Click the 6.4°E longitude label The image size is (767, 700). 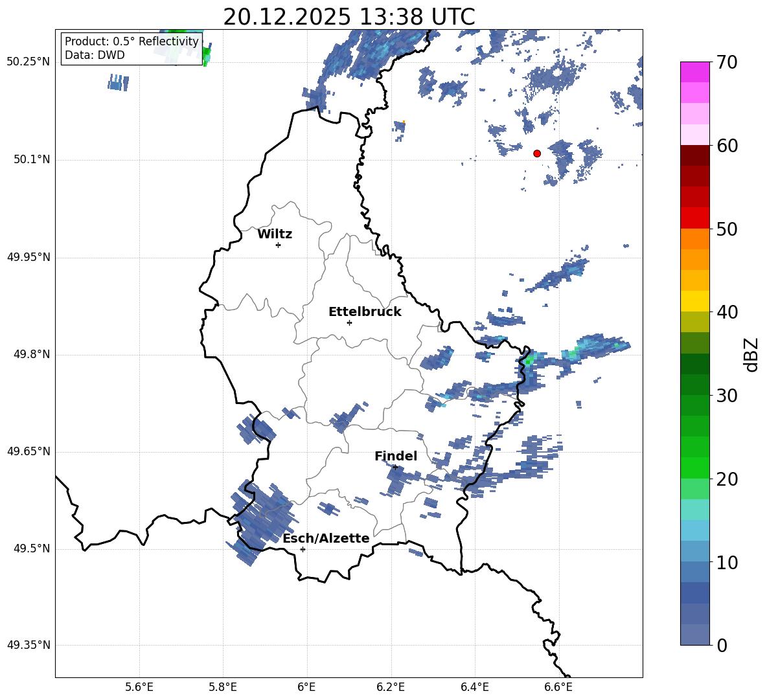[474, 687]
